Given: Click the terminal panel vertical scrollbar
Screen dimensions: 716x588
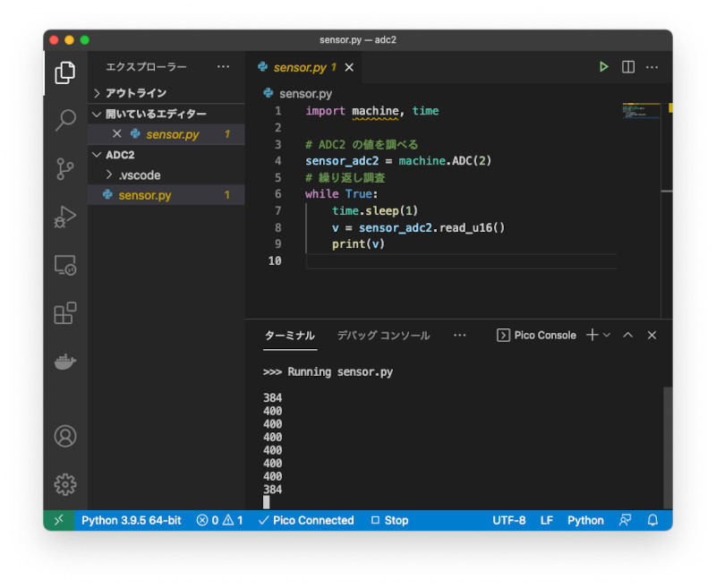Looking at the screenshot, I should (x=667, y=447).
